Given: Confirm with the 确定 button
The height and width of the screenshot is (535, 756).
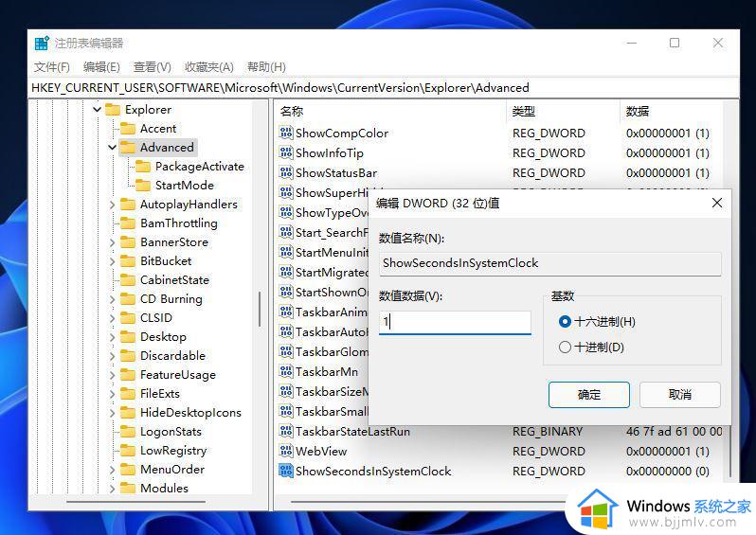Looking at the screenshot, I should coord(588,395).
